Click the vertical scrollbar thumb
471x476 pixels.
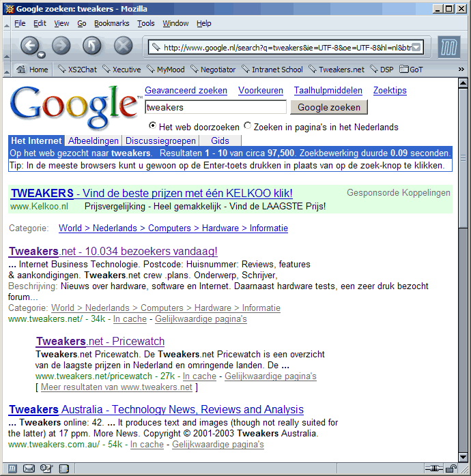pos(463,158)
